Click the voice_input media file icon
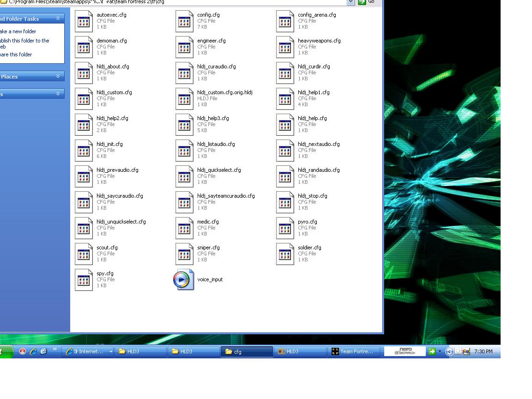The image size is (532, 399). tap(183, 280)
